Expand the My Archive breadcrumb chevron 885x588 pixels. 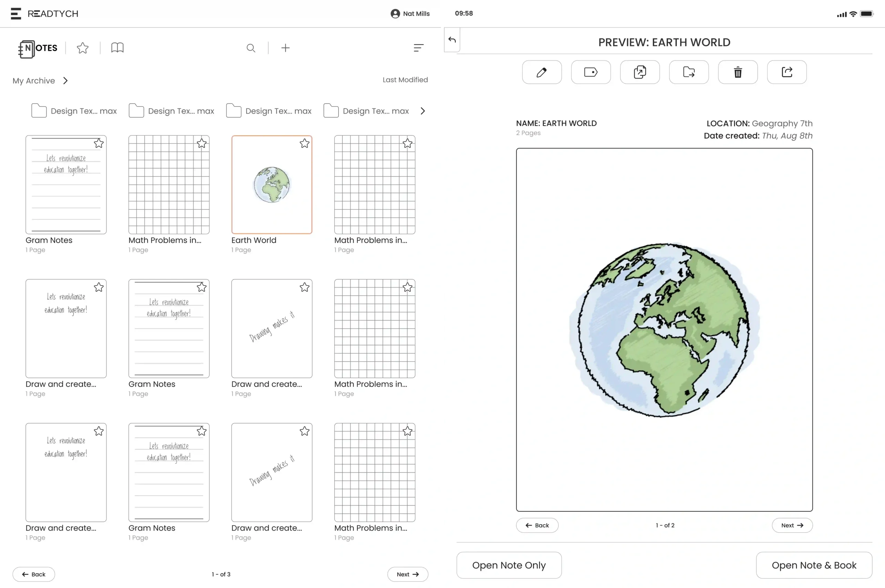pyautogui.click(x=66, y=81)
